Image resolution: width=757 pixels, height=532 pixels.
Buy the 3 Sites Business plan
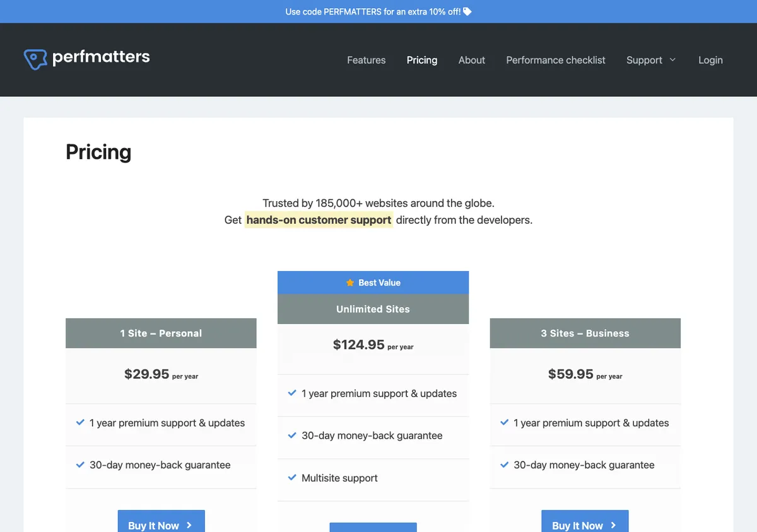click(585, 521)
